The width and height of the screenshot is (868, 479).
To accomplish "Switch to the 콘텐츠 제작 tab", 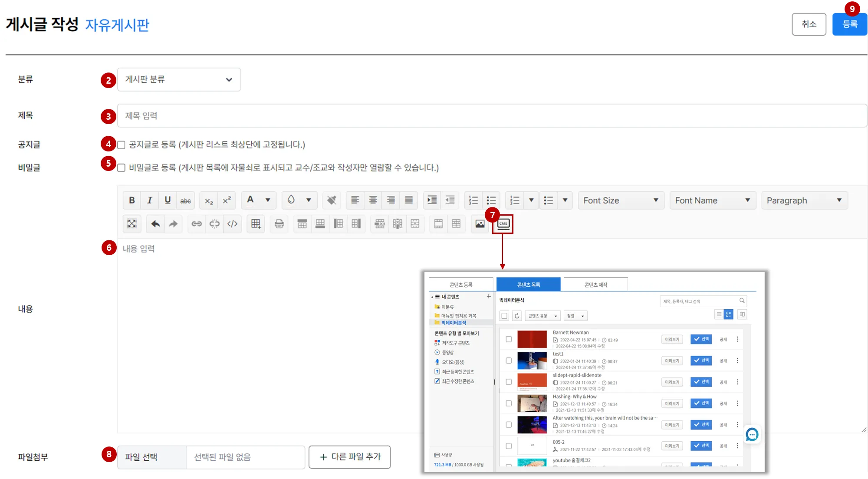I will pos(595,285).
